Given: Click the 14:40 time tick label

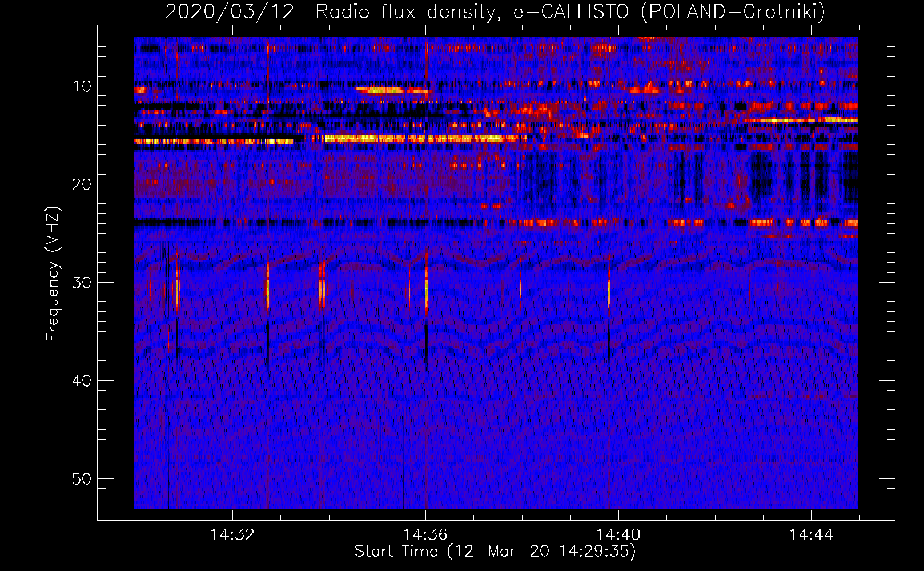Looking at the screenshot, I should coord(618,535).
